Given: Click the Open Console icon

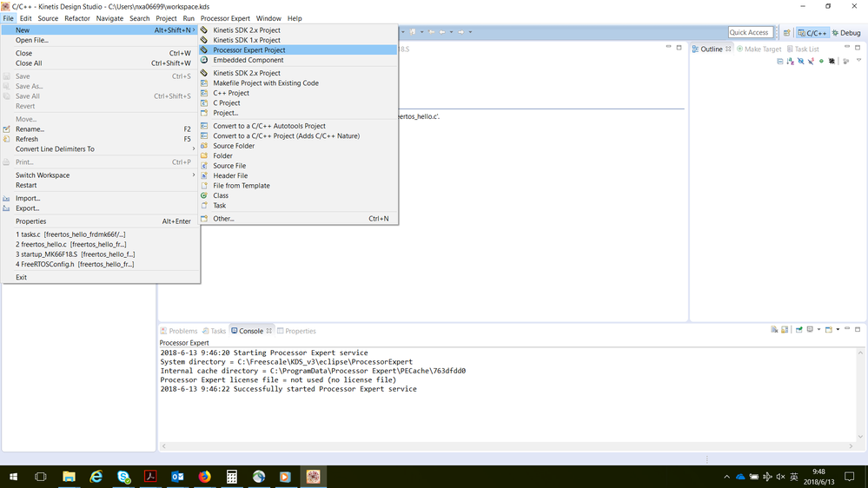Looking at the screenshot, I should (x=829, y=330).
